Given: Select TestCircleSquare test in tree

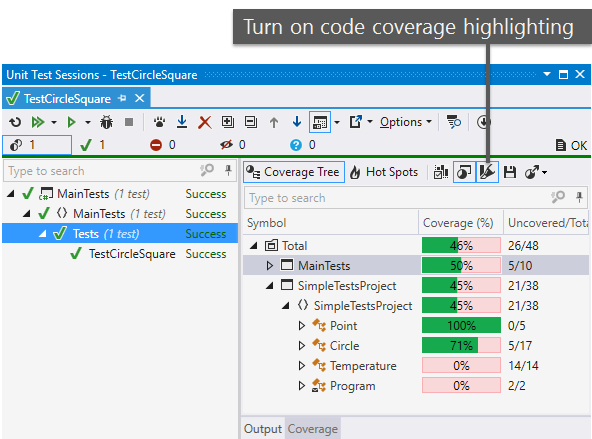Looking at the screenshot, I should (132, 254).
